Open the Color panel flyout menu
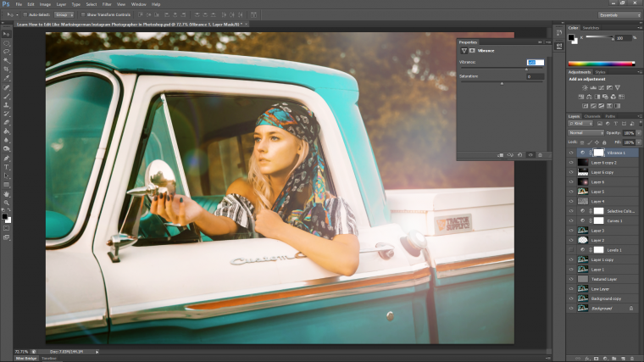The width and height of the screenshot is (644, 362). pos(640,27)
